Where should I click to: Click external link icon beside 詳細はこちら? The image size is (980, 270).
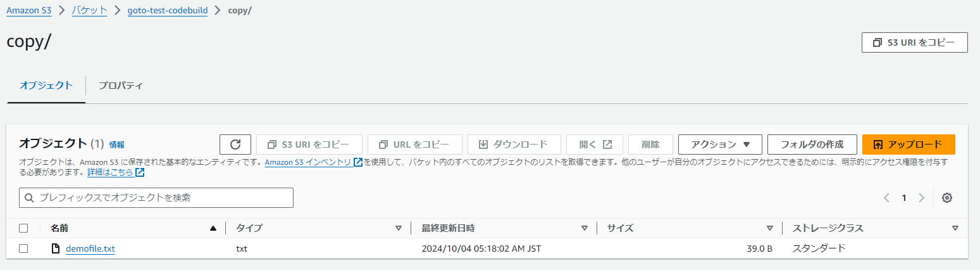(x=140, y=172)
